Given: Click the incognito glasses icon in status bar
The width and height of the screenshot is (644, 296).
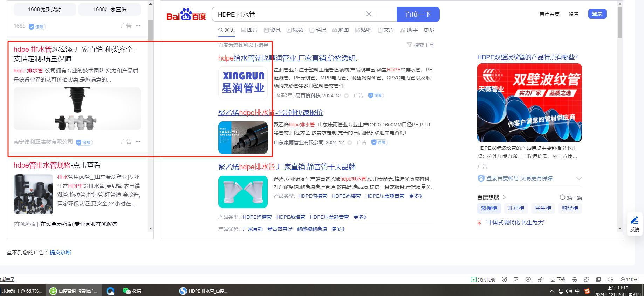Looking at the screenshot, I should coord(575,280).
